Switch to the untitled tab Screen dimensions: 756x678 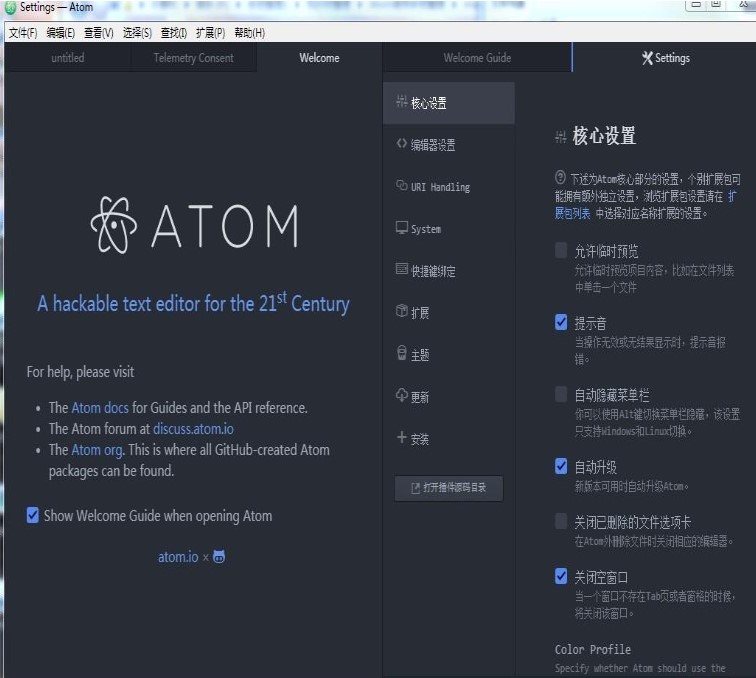(68, 58)
